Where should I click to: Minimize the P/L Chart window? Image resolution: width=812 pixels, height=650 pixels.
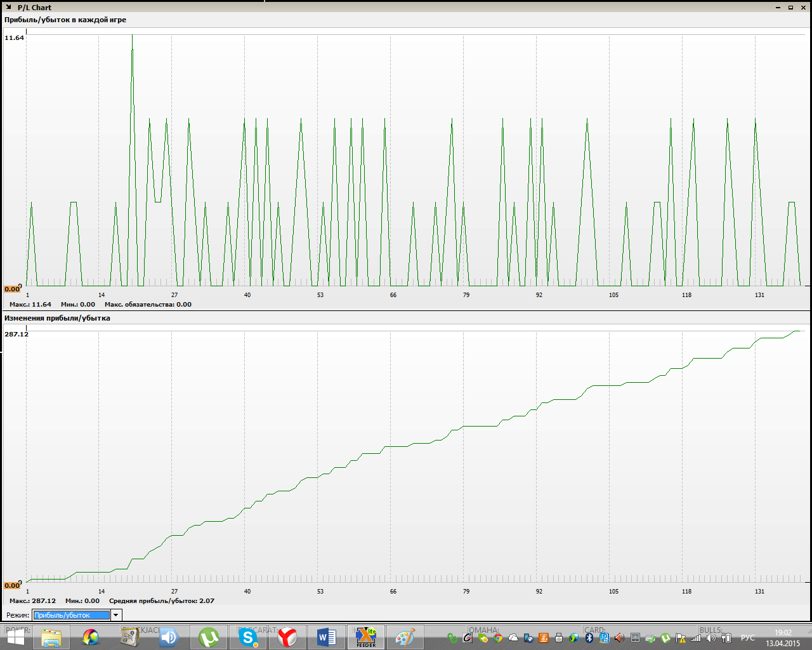(778, 7)
